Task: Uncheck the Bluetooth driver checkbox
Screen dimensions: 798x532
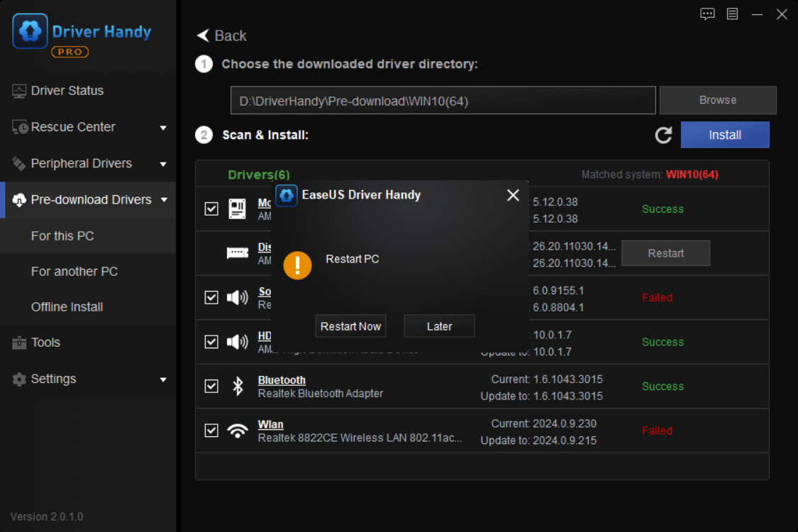Action: (211, 386)
